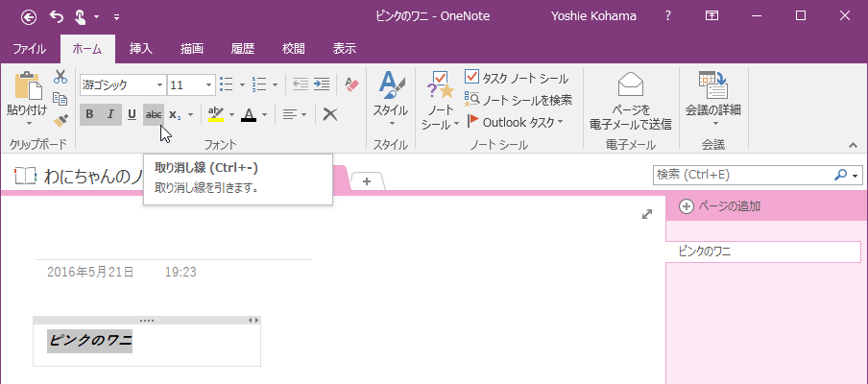The height and width of the screenshot is (384, 868).
Task: Open the Help question mark
Action: tap(668, 16)
